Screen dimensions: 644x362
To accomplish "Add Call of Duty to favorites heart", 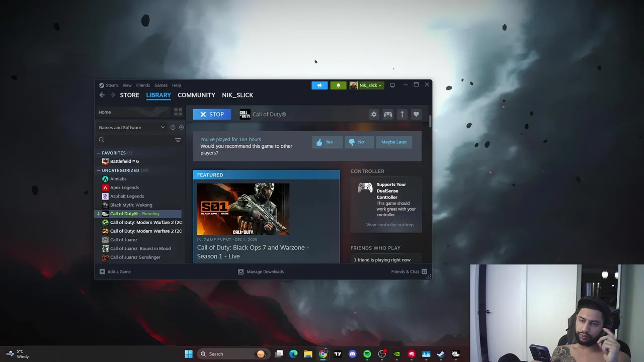I will [416, 114].
